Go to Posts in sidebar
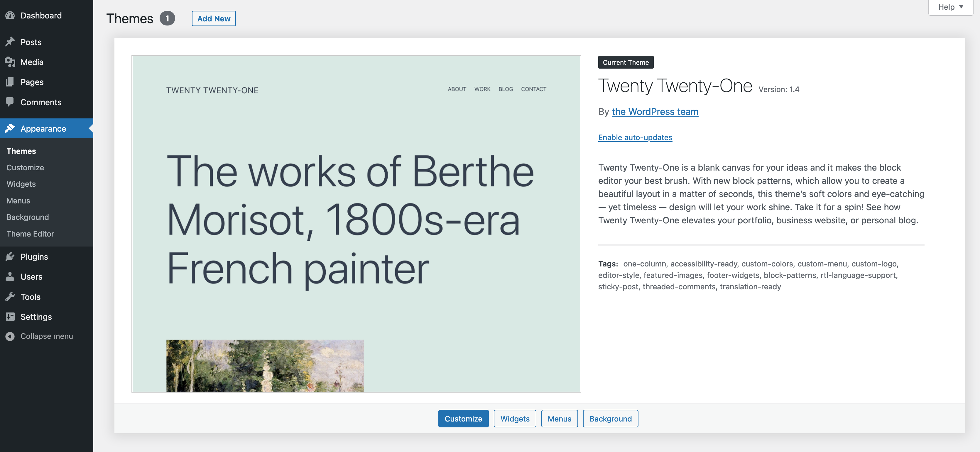This screenshot has width=980, height=452. (x=31, y=42)
